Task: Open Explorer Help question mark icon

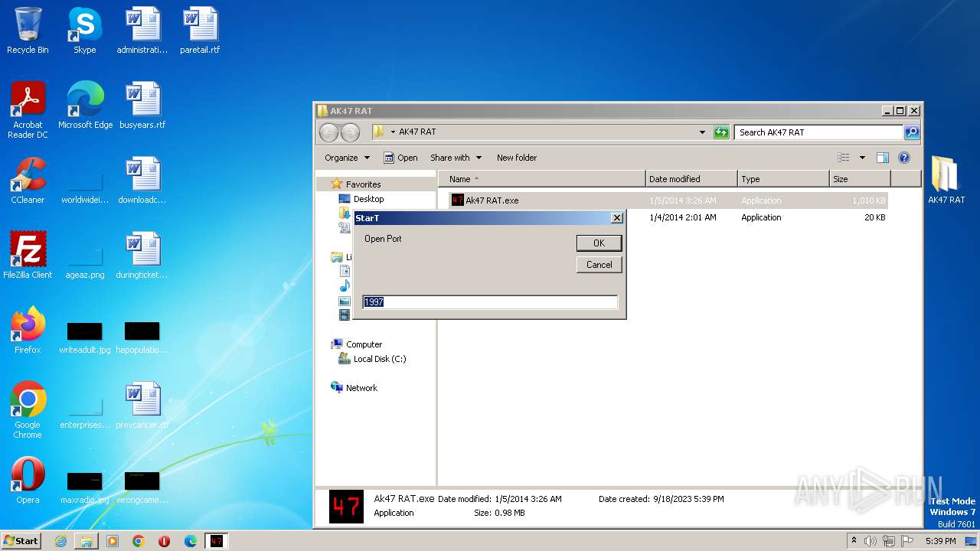Action: pyautogui.click(x=904, y=158)
